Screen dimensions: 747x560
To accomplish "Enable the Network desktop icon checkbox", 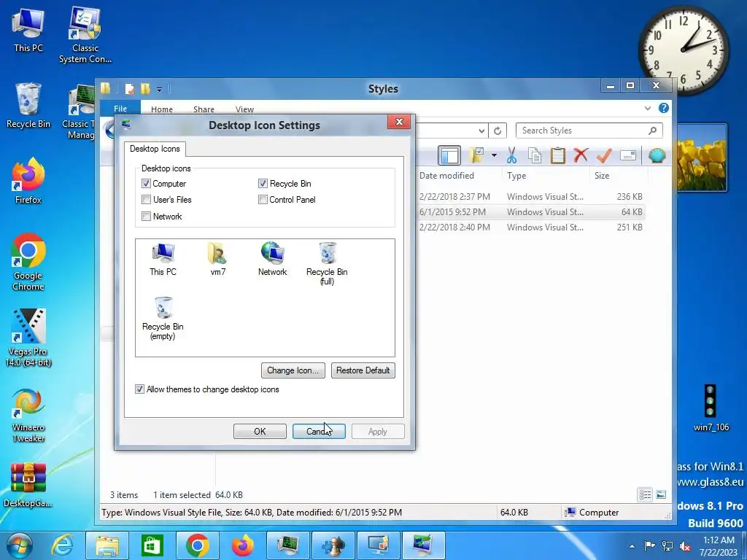I will point(146,216).
